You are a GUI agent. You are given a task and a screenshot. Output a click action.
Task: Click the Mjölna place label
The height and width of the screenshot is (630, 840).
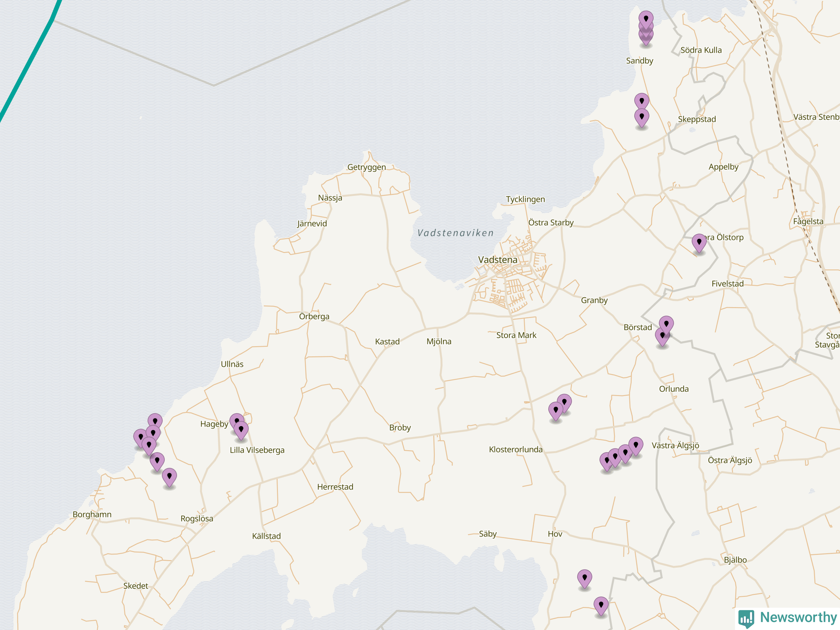439,341
